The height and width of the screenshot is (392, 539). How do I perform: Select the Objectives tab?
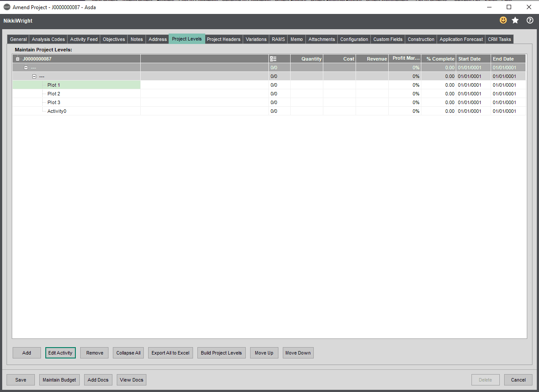(114, 39)
